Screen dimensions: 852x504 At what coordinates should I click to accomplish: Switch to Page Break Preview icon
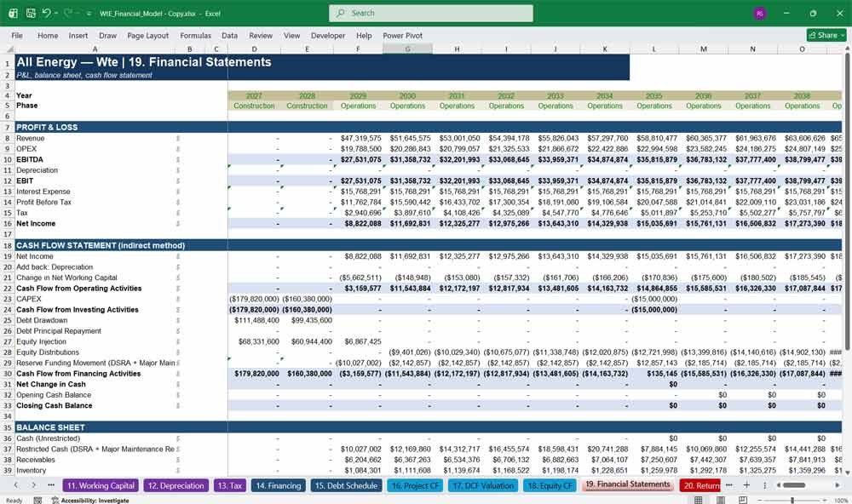point(743,500)
